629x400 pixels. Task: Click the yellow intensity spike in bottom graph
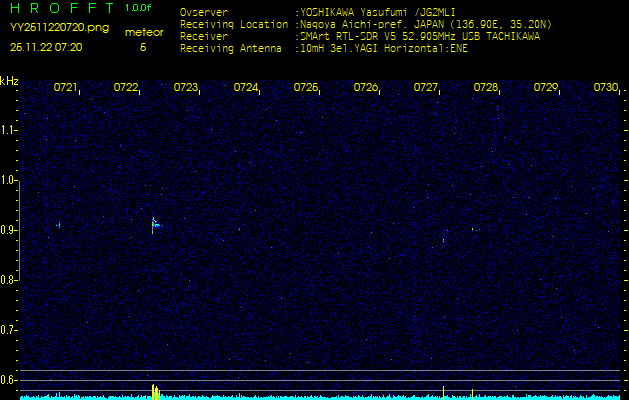(x=154, y=390)
